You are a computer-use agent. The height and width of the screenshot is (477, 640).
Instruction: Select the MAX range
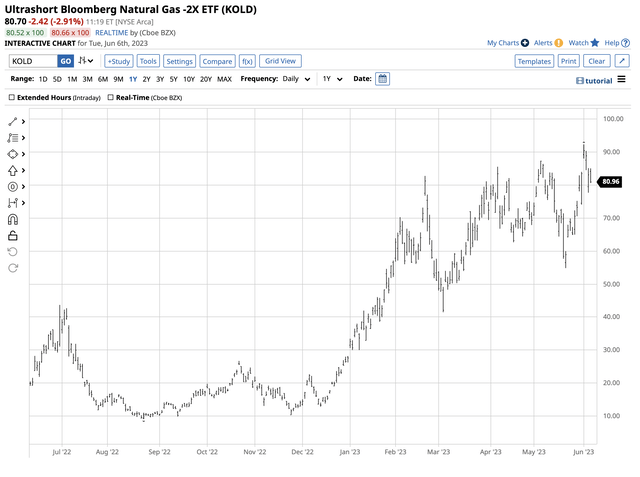224,79
